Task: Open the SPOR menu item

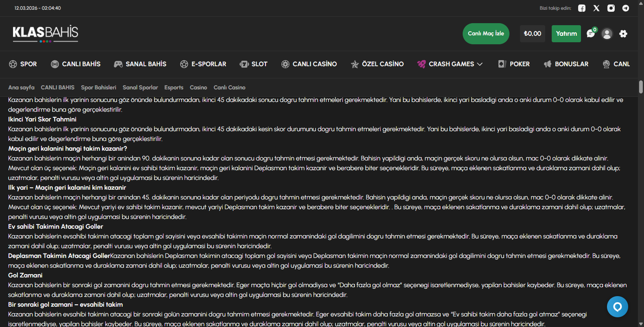Action: (x=23, y=64)
